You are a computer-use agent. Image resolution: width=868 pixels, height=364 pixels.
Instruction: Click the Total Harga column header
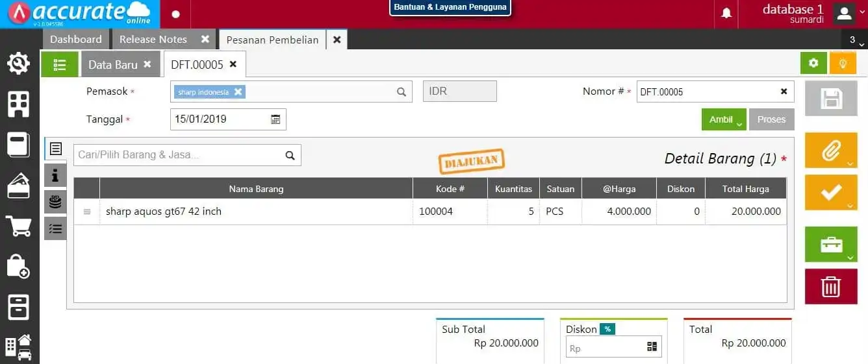pyautogui.click(x=745, y=189)
